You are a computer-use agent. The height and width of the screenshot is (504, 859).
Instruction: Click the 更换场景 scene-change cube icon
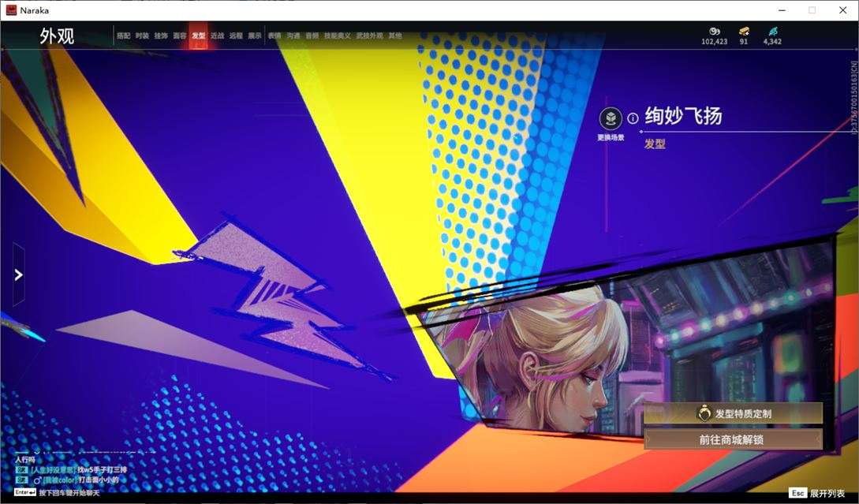[x=611, y=118]
